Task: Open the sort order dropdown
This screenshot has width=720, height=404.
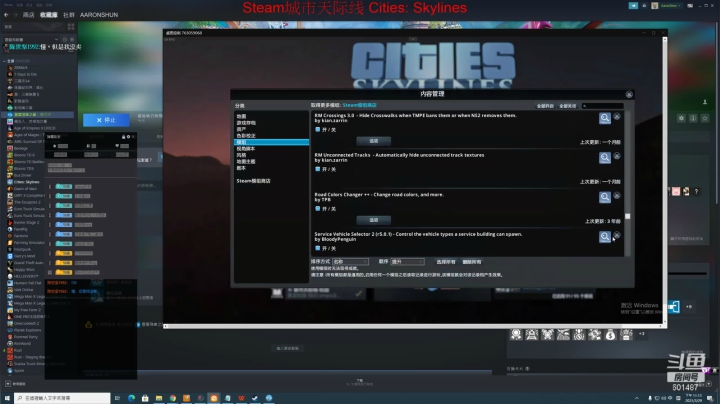Action: pos(407,262)
